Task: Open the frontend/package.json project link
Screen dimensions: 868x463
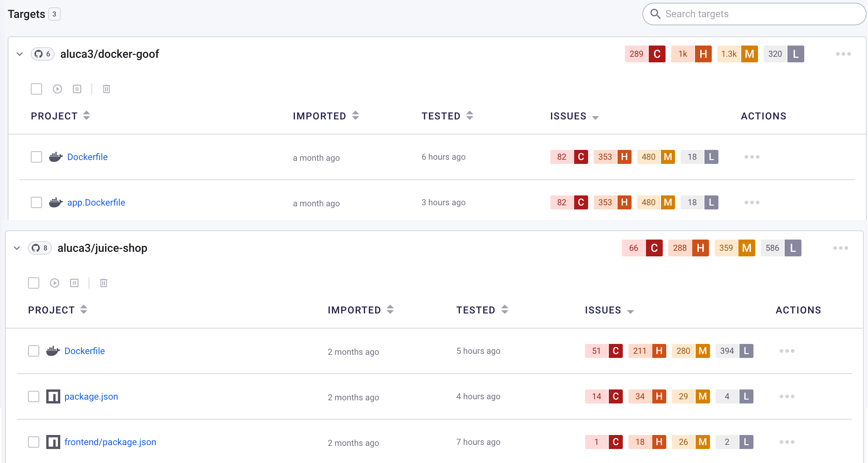Action: (x=110, y=442)
